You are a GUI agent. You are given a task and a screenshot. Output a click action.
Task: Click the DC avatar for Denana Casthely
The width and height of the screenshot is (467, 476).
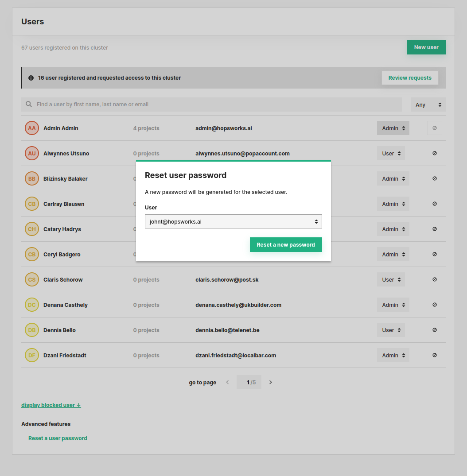[31, 305]
